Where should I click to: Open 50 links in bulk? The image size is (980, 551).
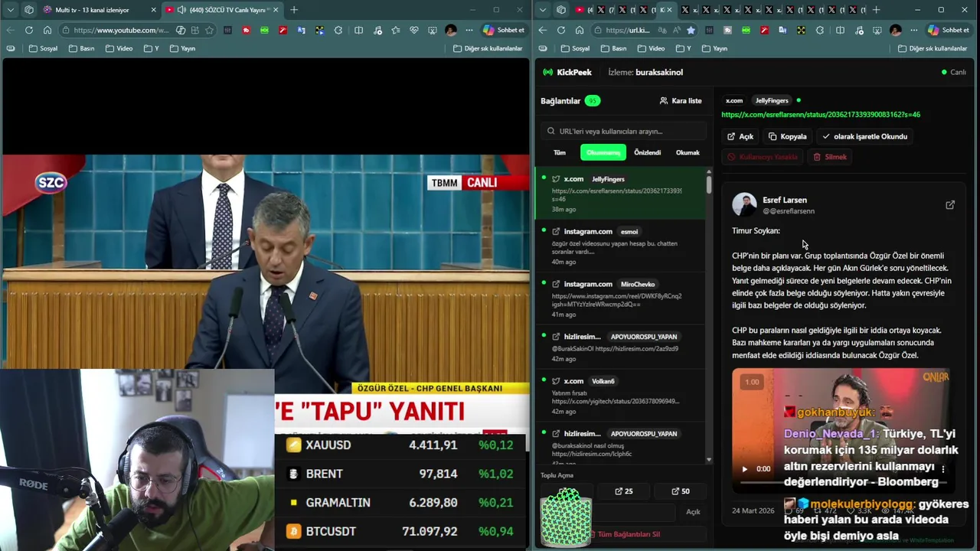coord(681,491)
